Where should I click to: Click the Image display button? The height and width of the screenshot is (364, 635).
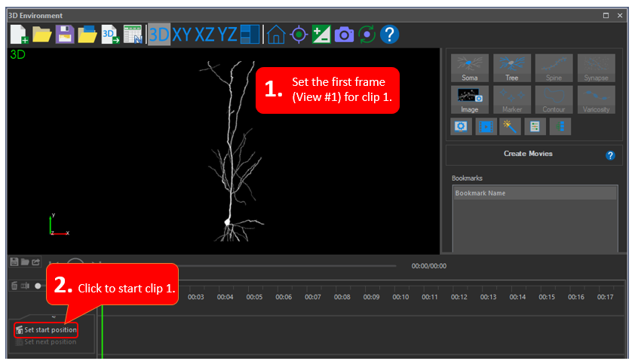pos(469,100)
